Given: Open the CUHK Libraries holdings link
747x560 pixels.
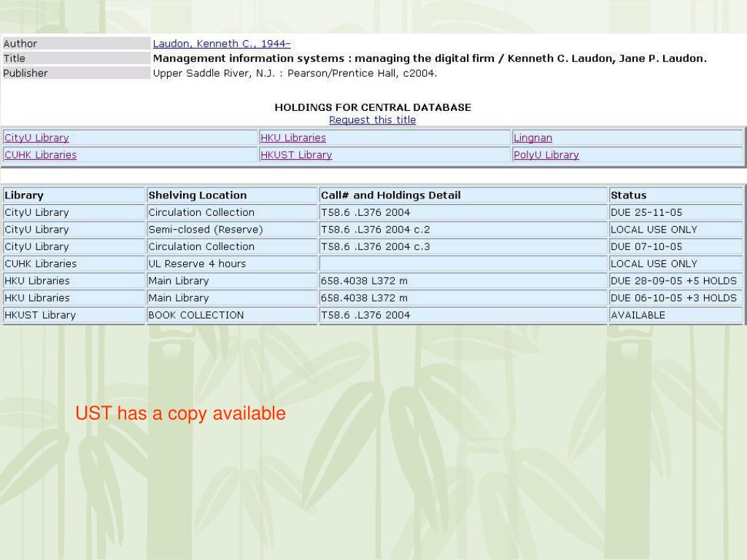Looking at the screenshot, I should 41,155.
